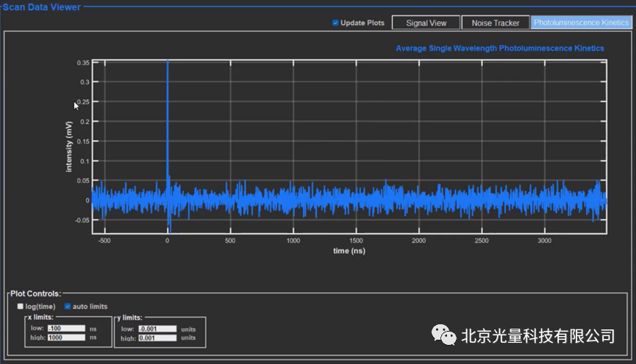Open the Noise Tracker tab
636x364 pixels.
[496, 23]
